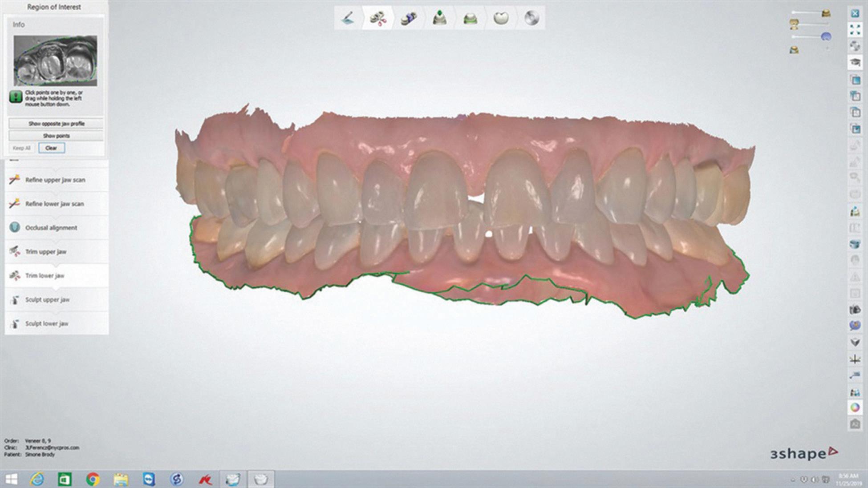Select Occlusal alignment step
Viewport: 868px width, 488px height.
(51, 228)
